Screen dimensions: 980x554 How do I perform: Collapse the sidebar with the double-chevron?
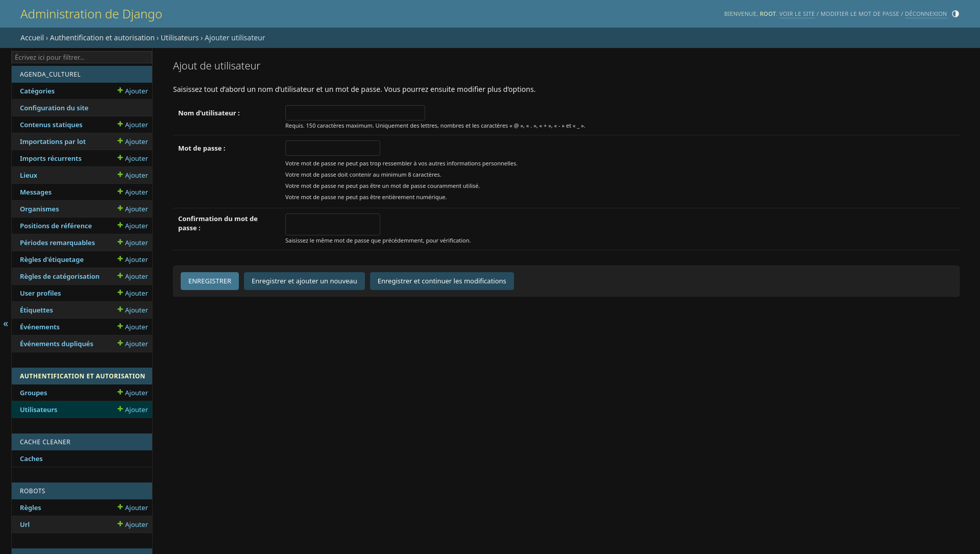point(6,324)
